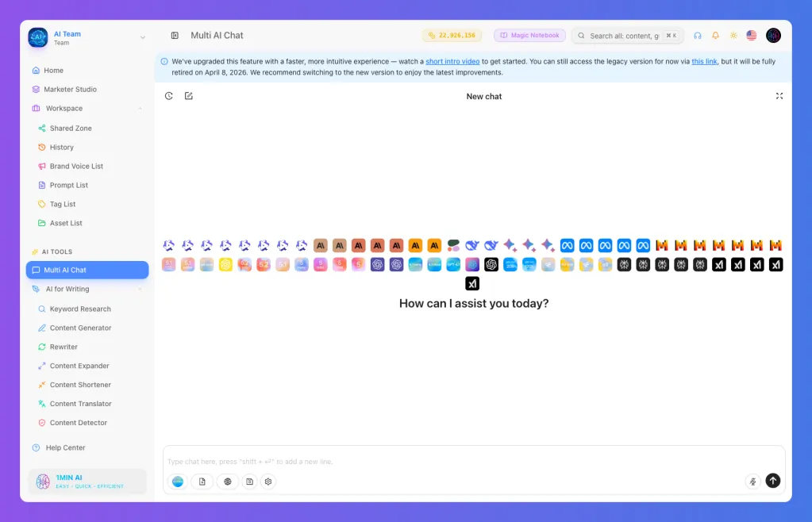Click the 'New chat' title
The width and height of the screenshot is (812, 522).
pyautogui.click(x=483, y=96)
